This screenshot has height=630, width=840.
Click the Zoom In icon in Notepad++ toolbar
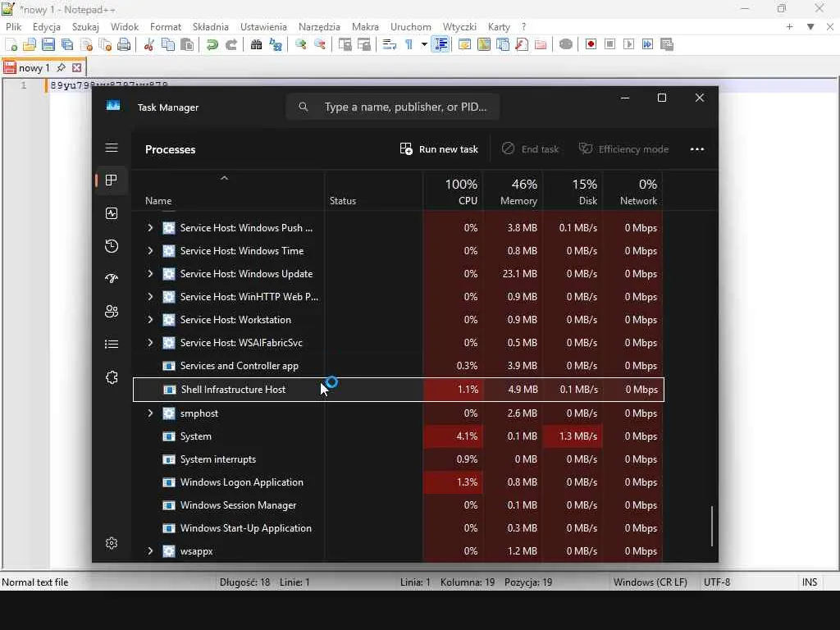(300, 44)
